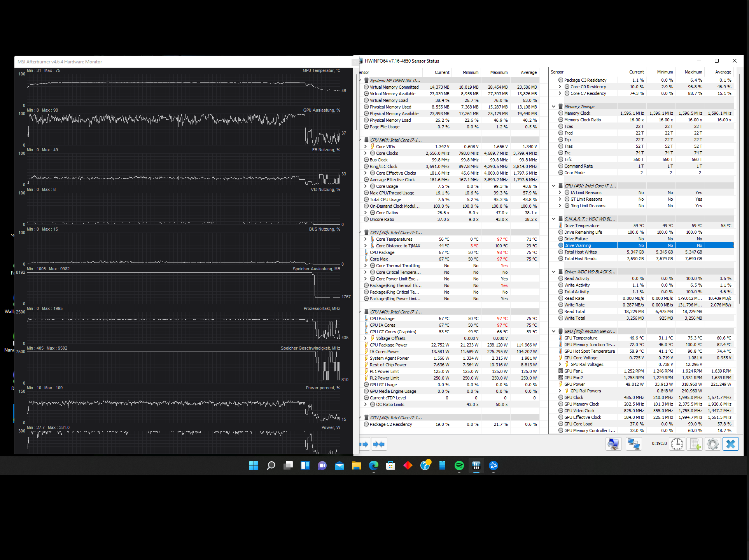Open red diamond app on taskbar
This screenshot has width=749, height=560.
point(408,465)
